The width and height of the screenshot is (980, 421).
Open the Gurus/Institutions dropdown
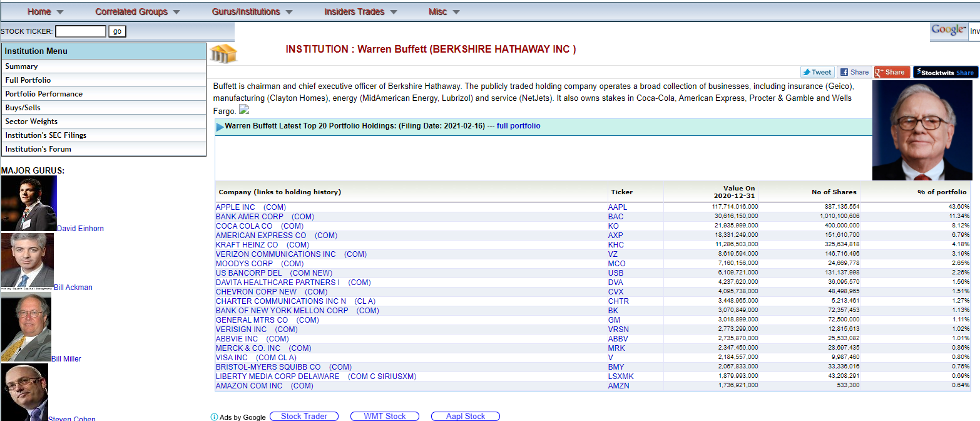[252, 12]
